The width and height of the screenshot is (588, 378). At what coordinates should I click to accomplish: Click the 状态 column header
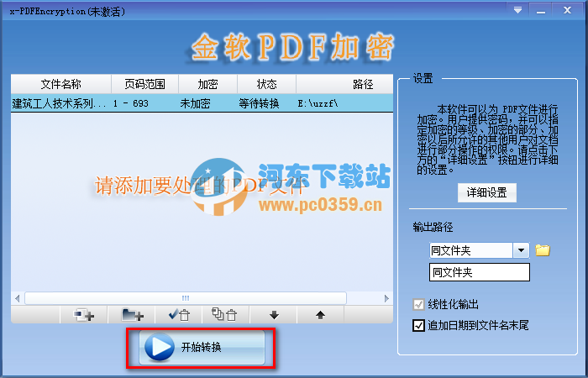tap(266, 84)
